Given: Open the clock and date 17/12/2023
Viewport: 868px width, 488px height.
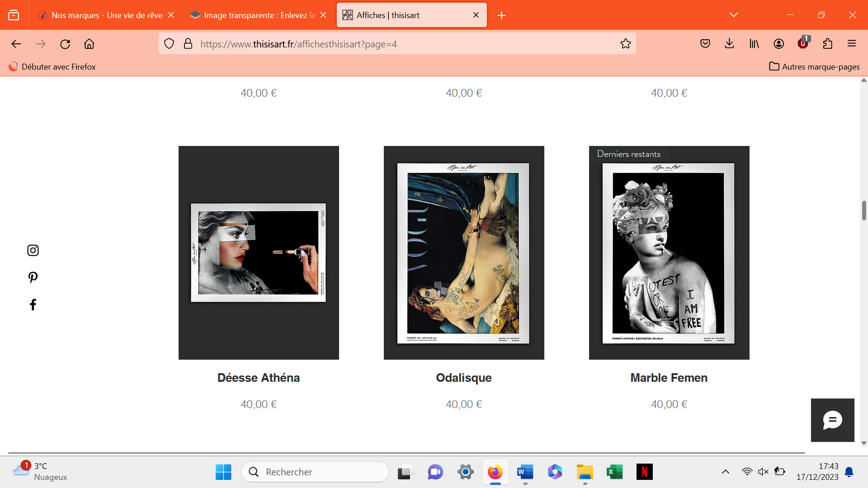Looking at the screenshot, I should pyautogui.click(x=817, y=472).
